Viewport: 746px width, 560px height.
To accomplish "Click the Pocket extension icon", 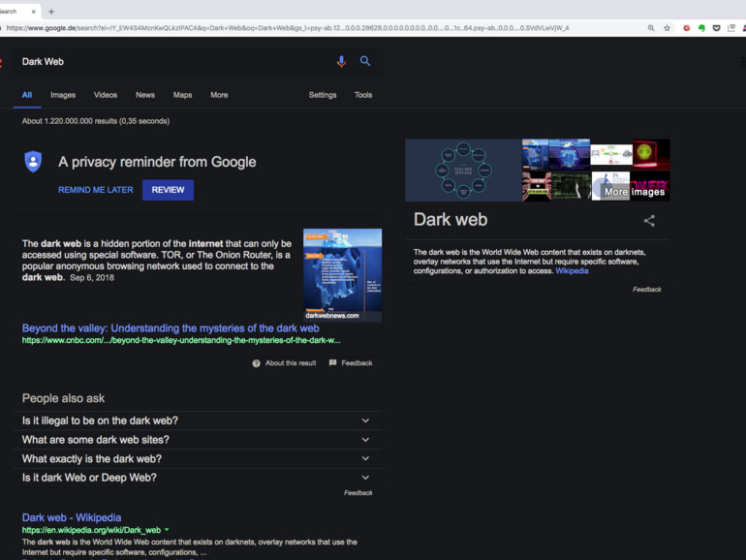I will pos(717,28).
